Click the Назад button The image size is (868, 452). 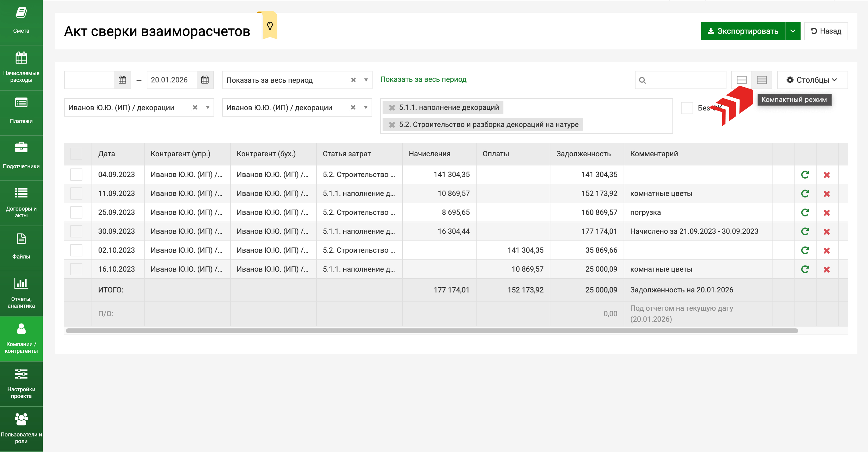click(x=826, y=31)
